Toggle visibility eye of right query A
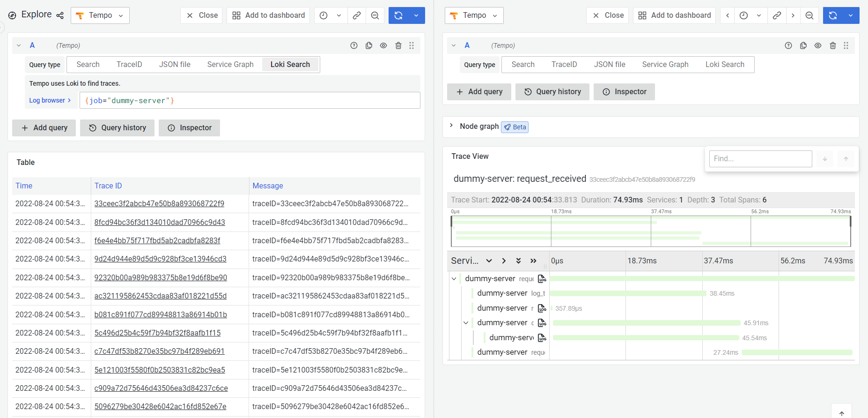The width and height of the screenshot is (868, 418). (x=818, y=45)
